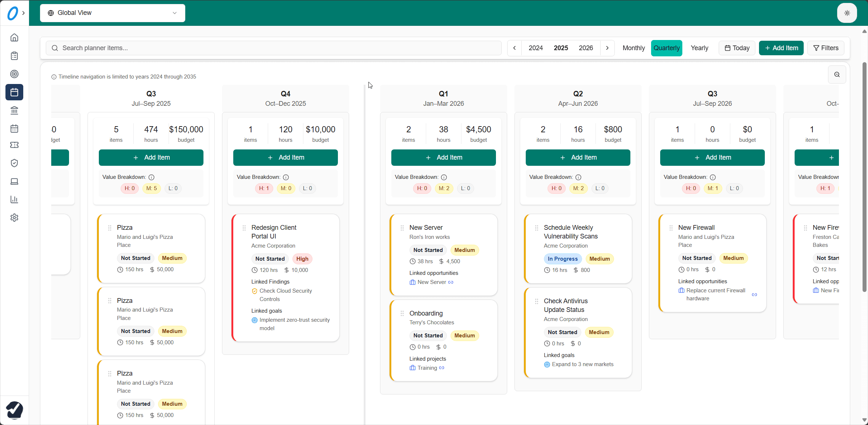Click the Today button
Screen dimensions: 868x425
(x=736, y=48)
